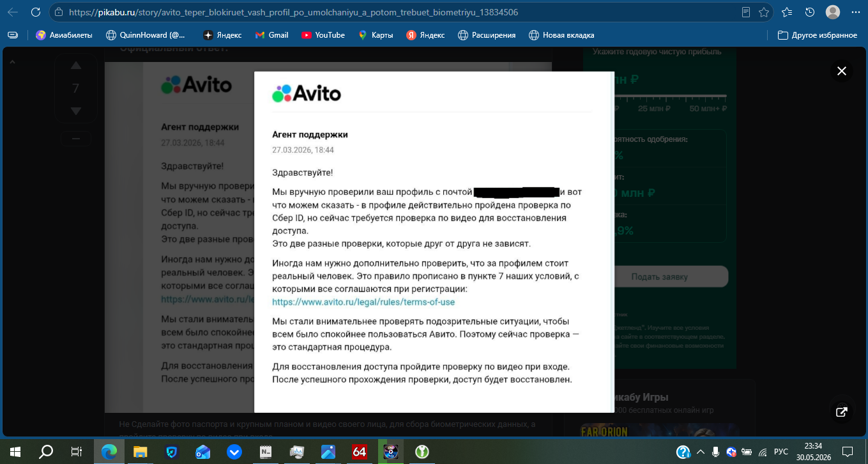868x464 pixels.
Task: Close the image lightbox with X
Action: [842, 72]
